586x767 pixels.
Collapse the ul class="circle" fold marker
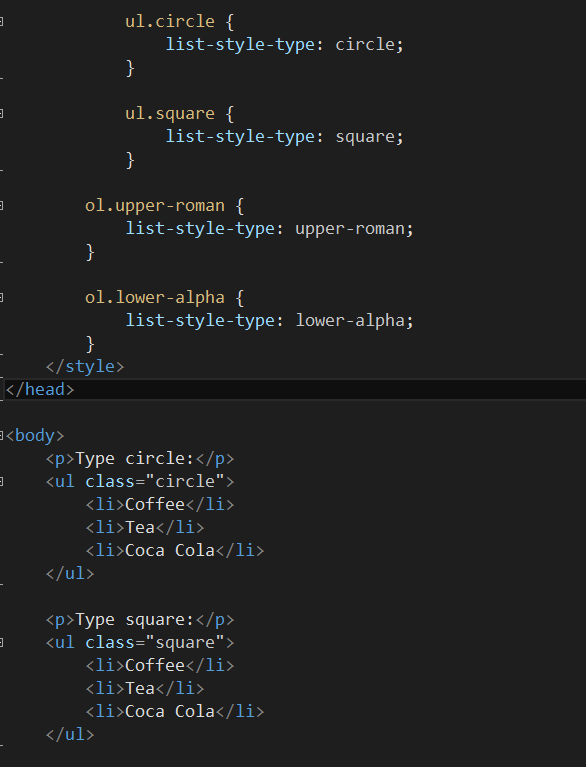1,481
